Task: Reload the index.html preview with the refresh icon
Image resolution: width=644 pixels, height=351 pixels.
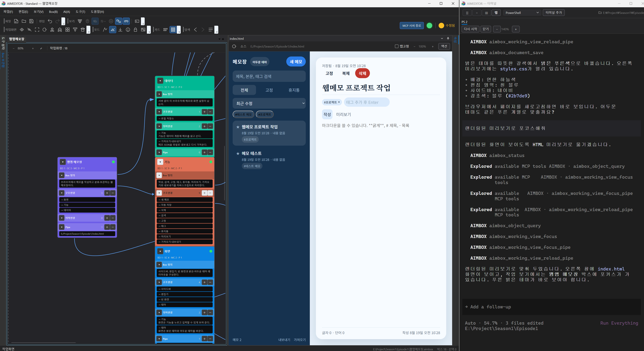Action: [x=234, y=46]
